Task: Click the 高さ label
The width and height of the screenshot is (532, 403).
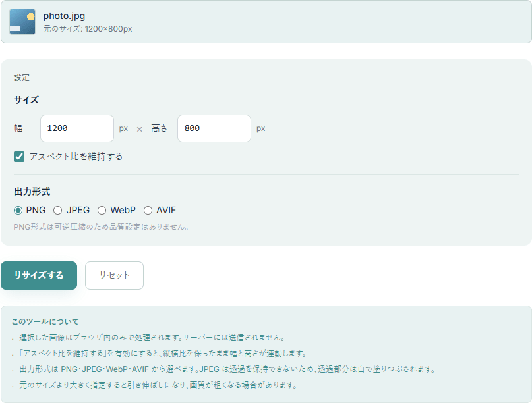Action: point(160,128)
